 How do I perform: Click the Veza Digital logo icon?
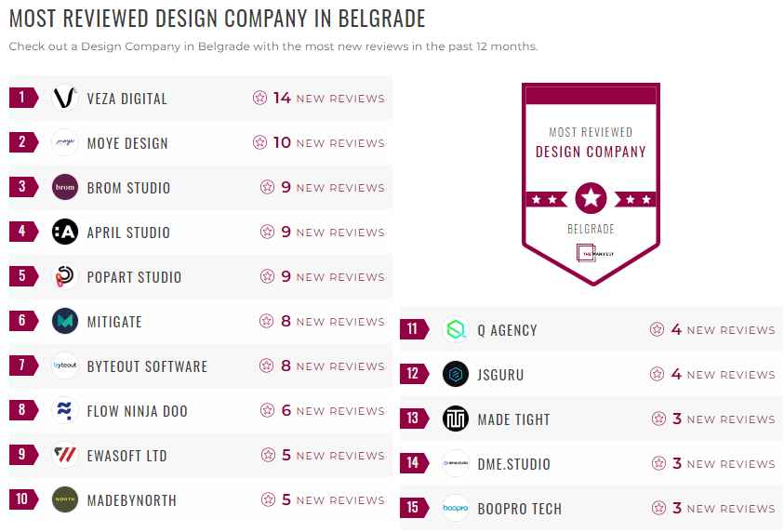(65, 99)
